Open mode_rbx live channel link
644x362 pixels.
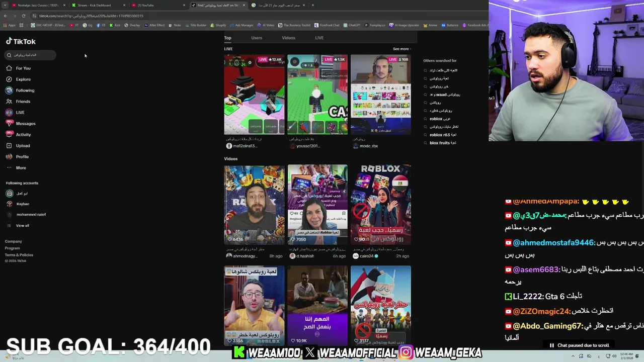click(365, 146)
